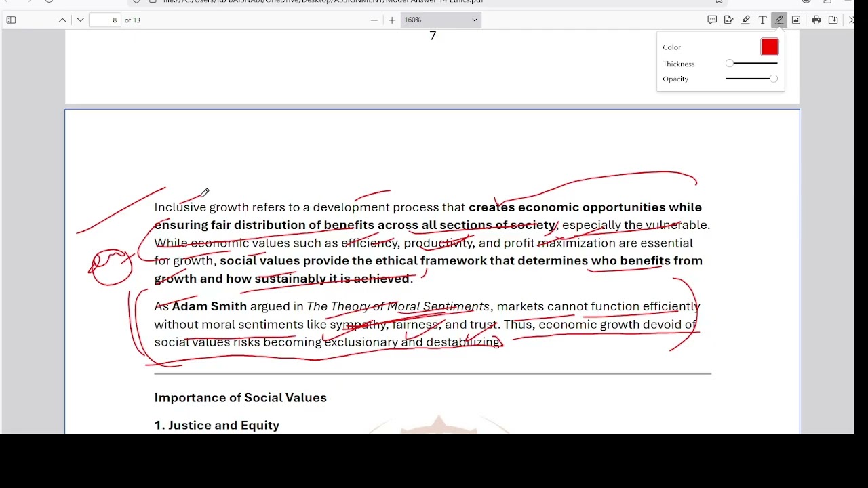Click the 'Opacity' label in ink panel
Image resolution: width=868 pixels, height=488 pixels.
pos(675,79)
